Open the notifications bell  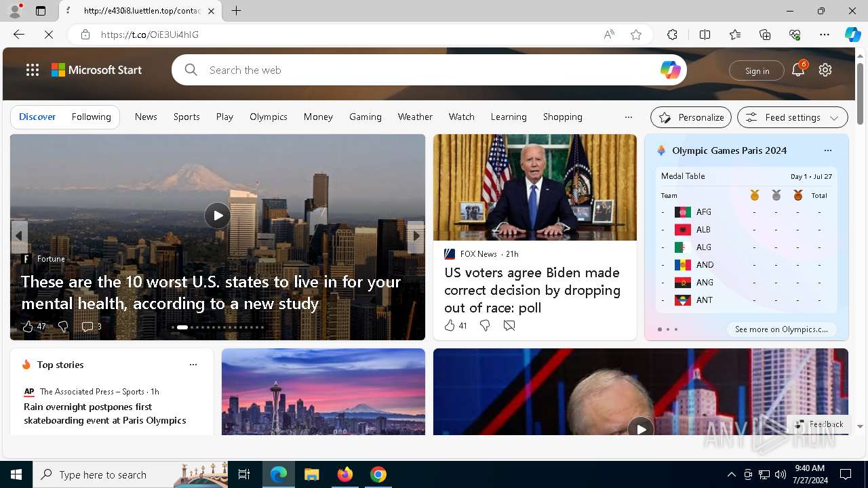[798, 70]
